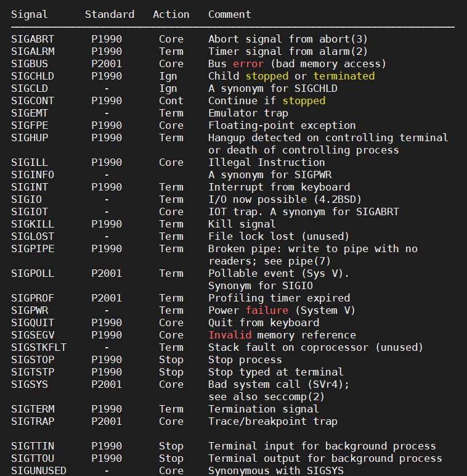Click the P2001 standard for SIGPOLL
The height and width of the screenshot is (476, 467).
coord(107,273)
